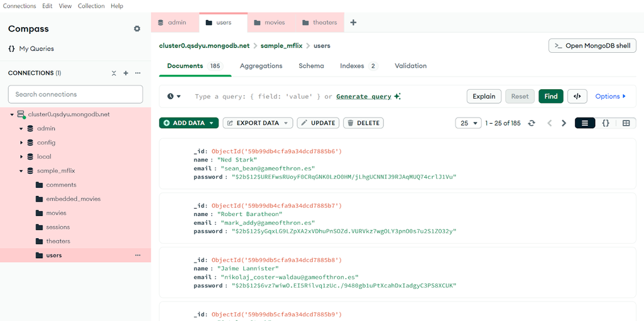
Task: Click embedded_movies collection folder icon
Action: [x=39, y=199]
